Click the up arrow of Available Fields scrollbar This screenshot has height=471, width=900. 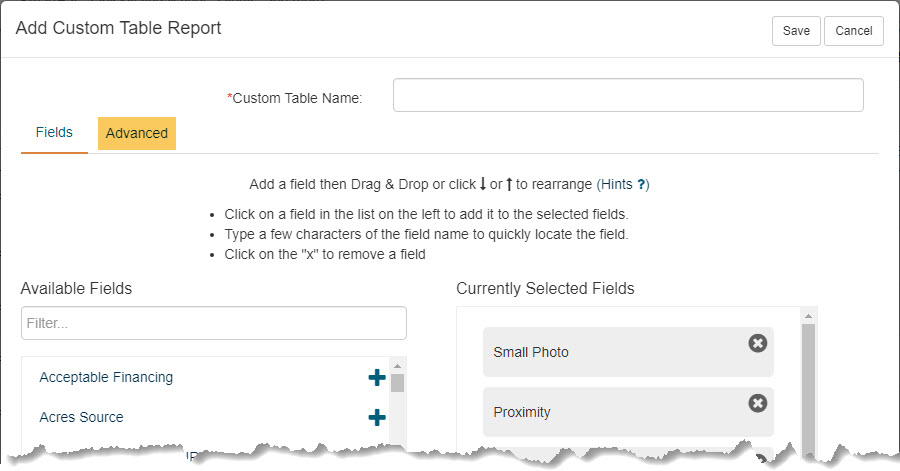(397, 366)
